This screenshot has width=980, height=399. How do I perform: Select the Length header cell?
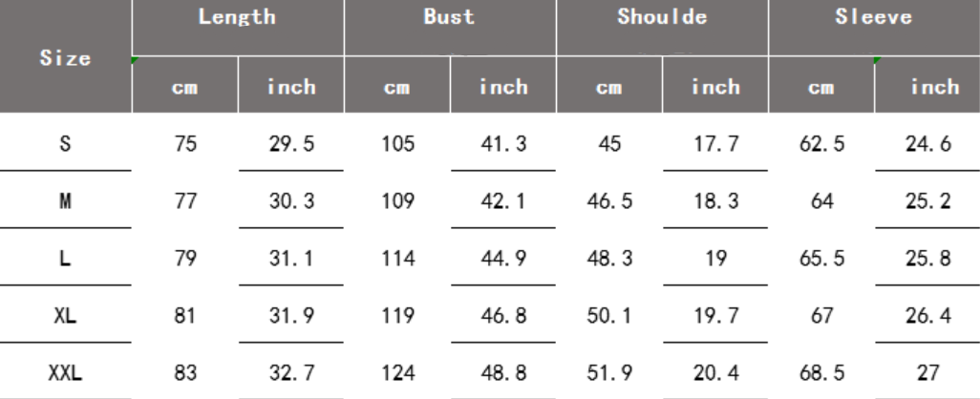tap(237, 18)
